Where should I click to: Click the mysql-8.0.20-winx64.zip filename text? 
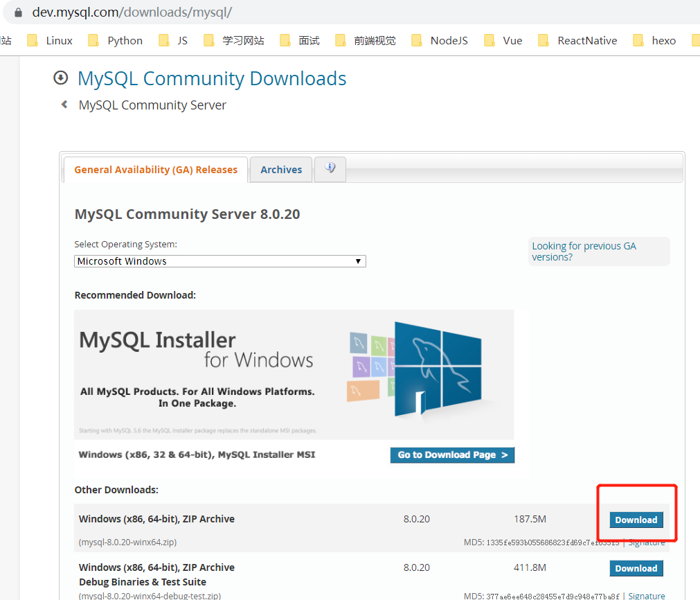127,542
